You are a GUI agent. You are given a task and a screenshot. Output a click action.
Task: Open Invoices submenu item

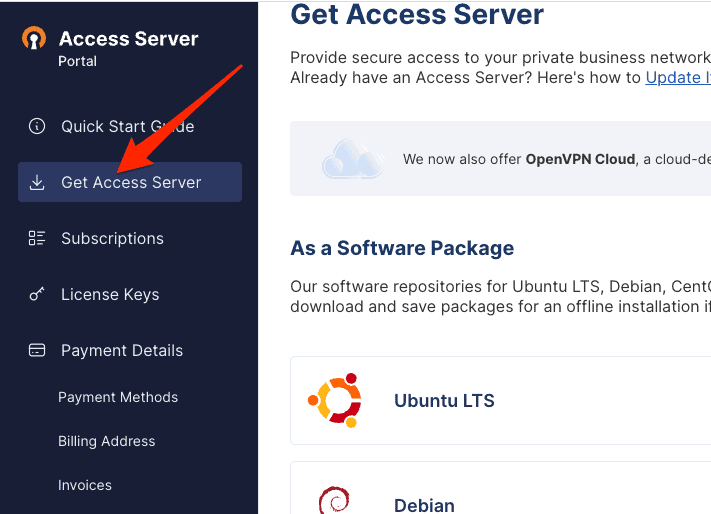click(x=85, y=485)
